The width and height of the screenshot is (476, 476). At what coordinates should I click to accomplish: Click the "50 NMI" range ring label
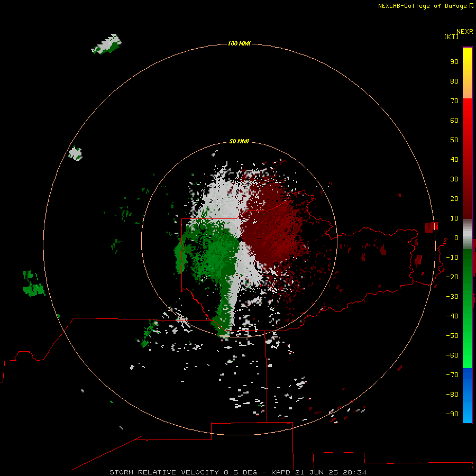click(239, 141)
